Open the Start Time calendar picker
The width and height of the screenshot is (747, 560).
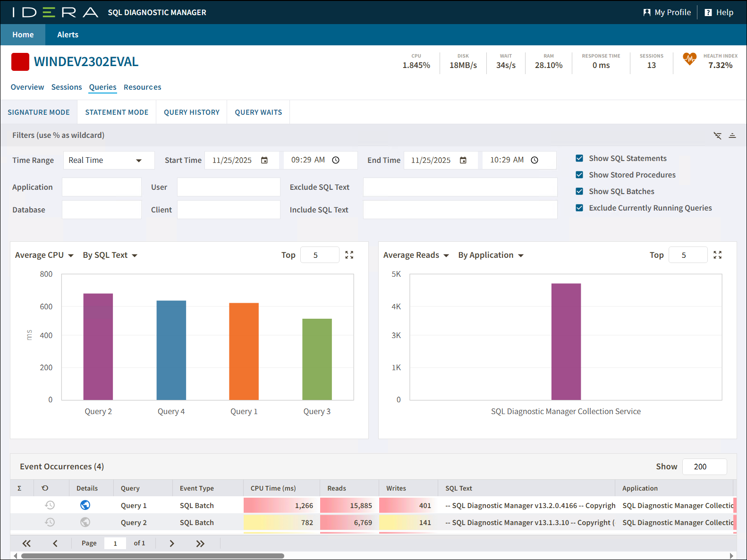(x=264, y=161)
